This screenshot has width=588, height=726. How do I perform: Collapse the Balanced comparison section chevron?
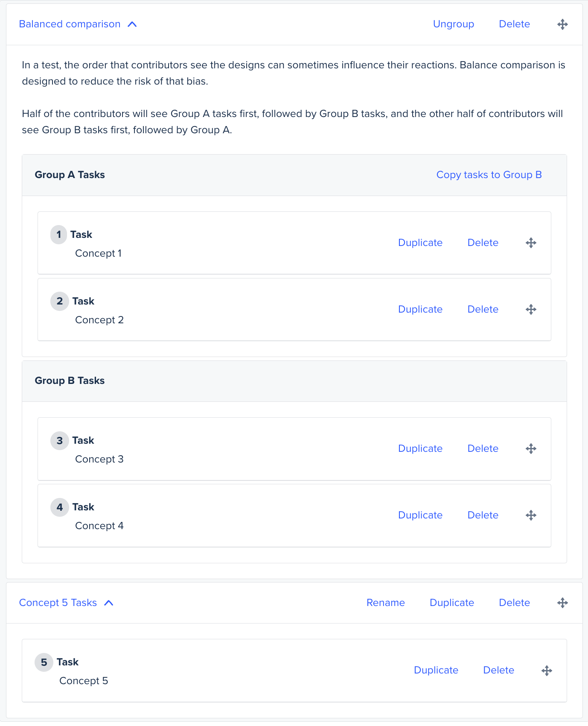[x=132, y=24]
